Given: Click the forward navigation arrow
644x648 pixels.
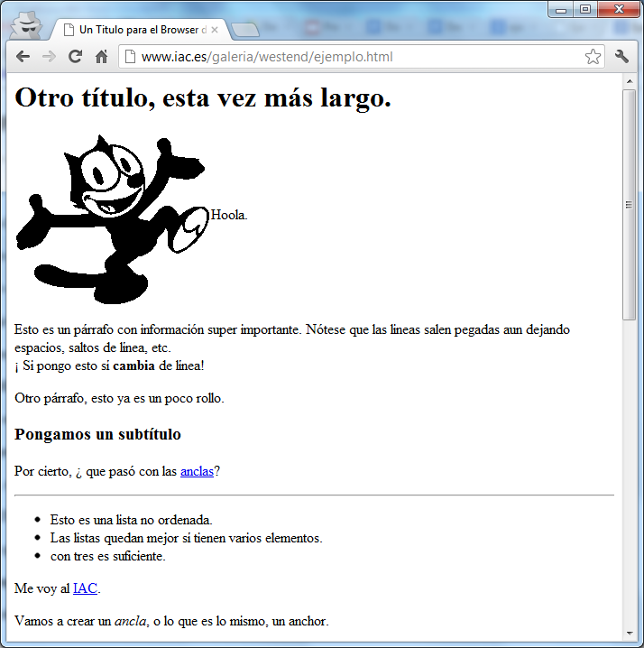Looking at the screenshot, I should coord(50,57).
